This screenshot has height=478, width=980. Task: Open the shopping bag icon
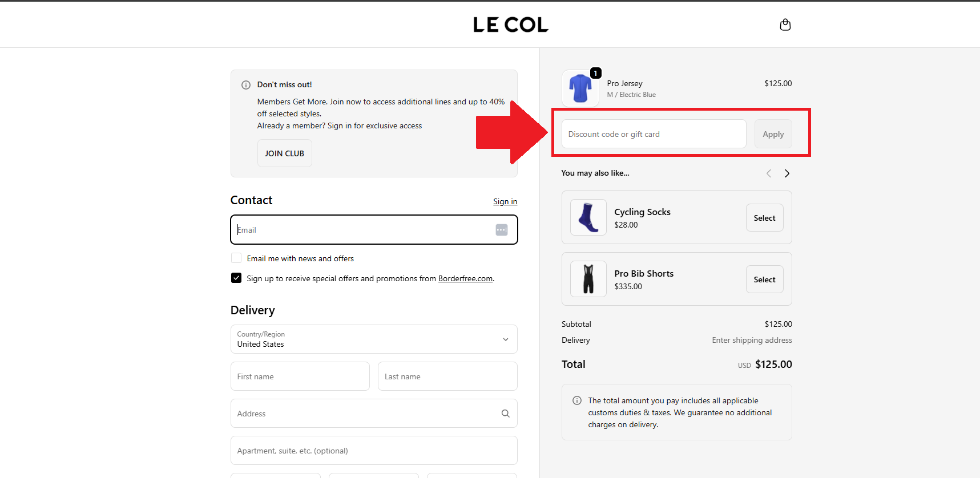785,25
